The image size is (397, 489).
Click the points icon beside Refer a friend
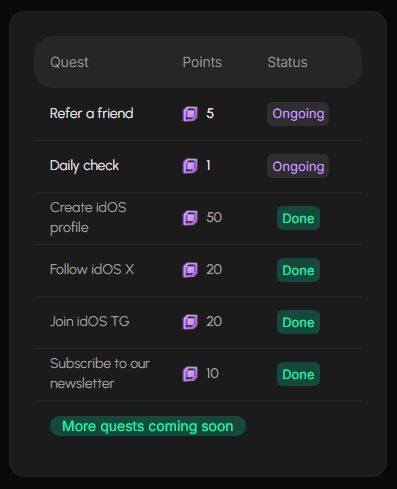tap(190, 114)
